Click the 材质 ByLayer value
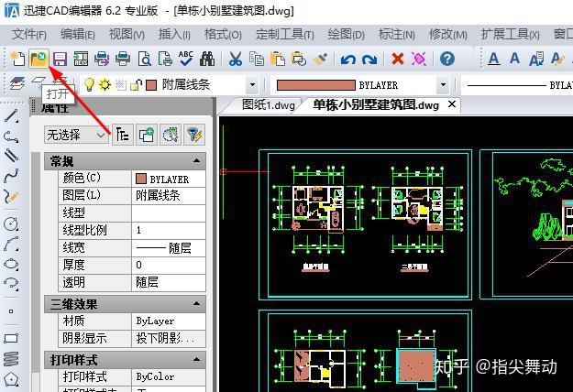573x392 pixels. click(x=169, y=321)
